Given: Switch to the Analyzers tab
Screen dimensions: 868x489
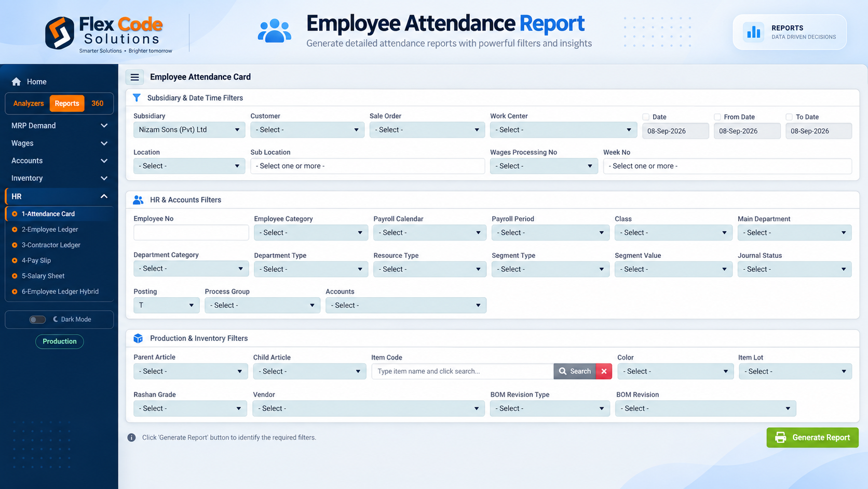Looking at the screenshot, I should pyautogui.click(x=29, y=103).
